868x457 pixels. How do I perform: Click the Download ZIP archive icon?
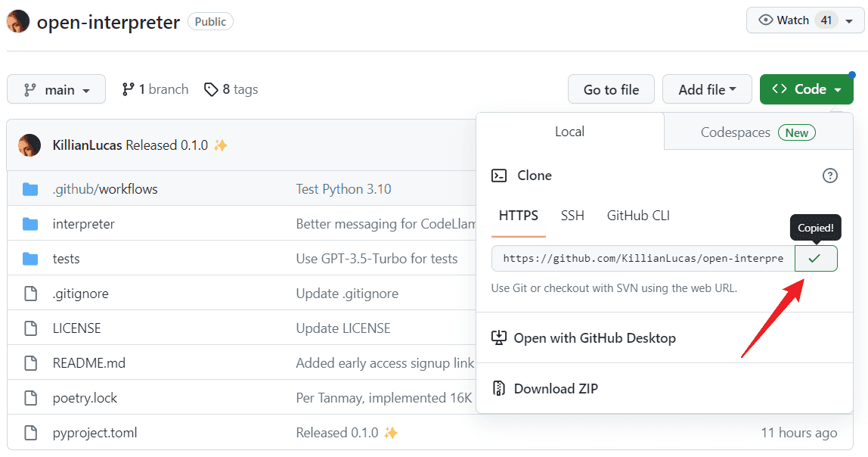pyautogui.click(x=498, y=388)
